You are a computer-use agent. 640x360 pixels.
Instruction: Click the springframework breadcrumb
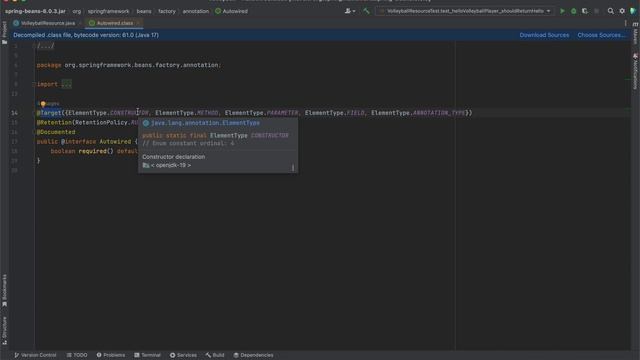(x=108, y=11)
